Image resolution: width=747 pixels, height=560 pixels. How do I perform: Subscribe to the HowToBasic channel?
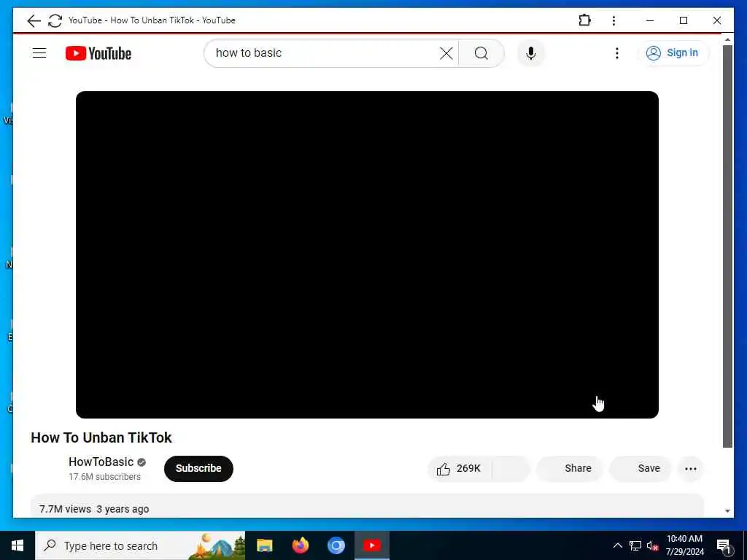coord(198,469)
